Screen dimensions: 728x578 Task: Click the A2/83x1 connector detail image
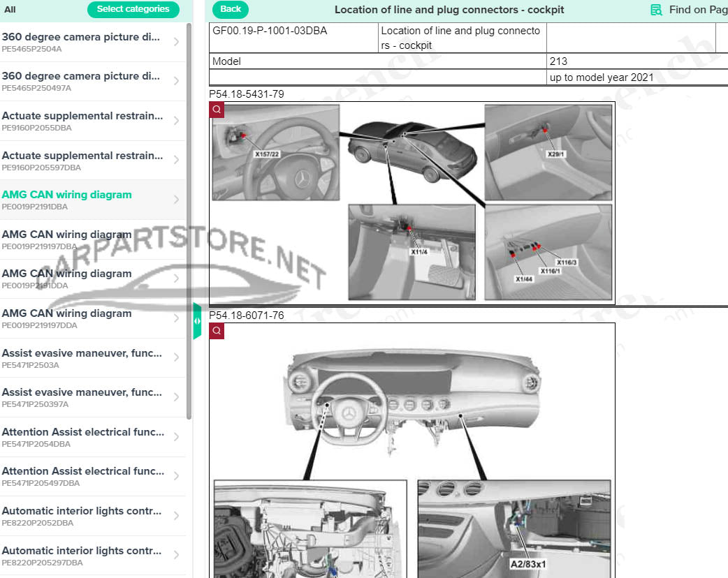(514, 528)
